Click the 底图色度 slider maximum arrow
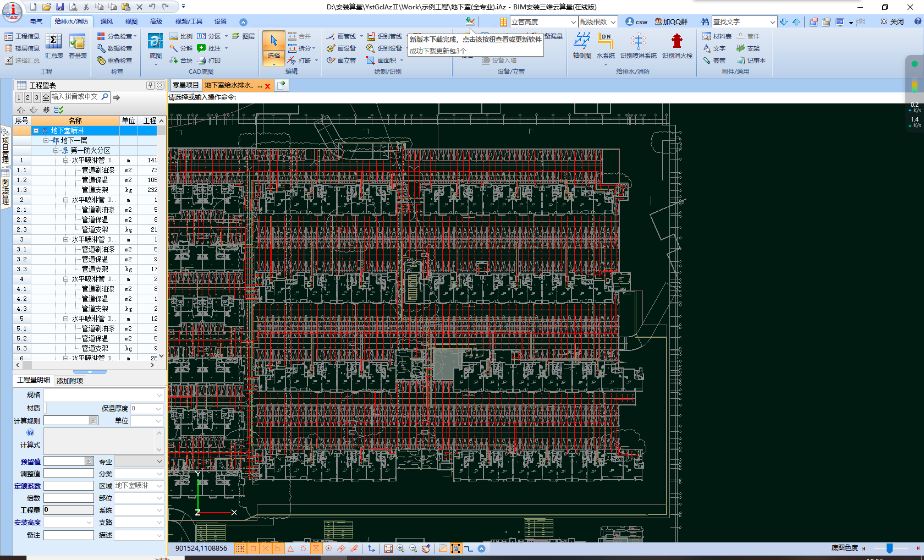 tap(917, 548)
